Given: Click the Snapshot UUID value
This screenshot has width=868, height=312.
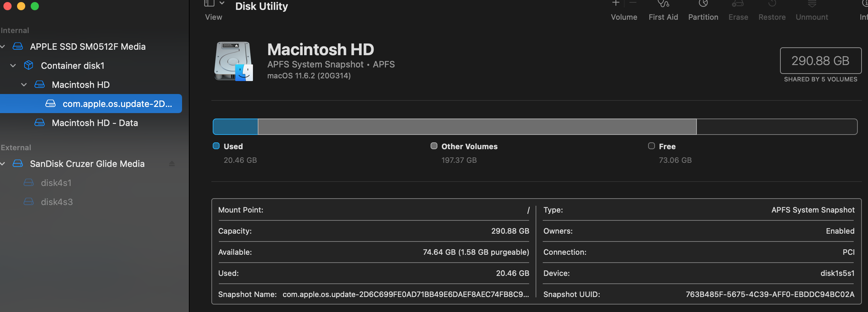Looking at the screenshot, I should pos(770,295).
